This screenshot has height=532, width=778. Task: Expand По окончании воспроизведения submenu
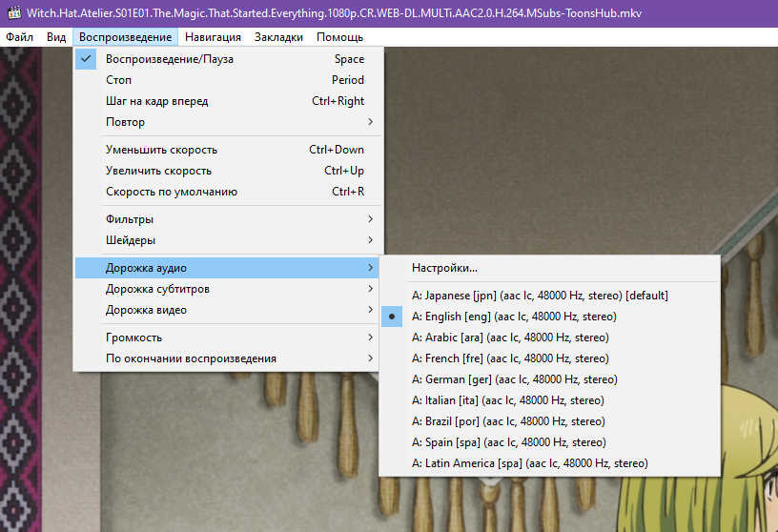228,358
